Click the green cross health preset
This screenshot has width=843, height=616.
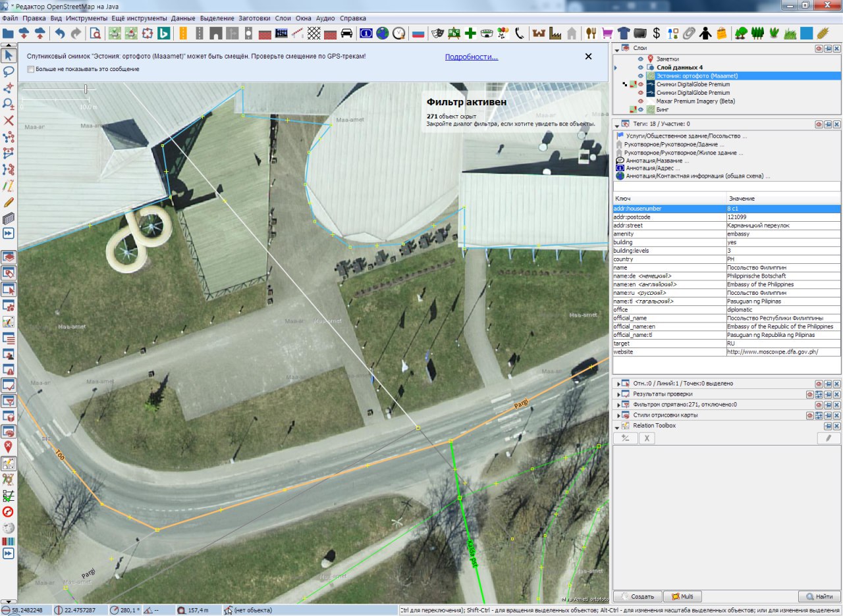pyautogui.click(x=470, y=32)
